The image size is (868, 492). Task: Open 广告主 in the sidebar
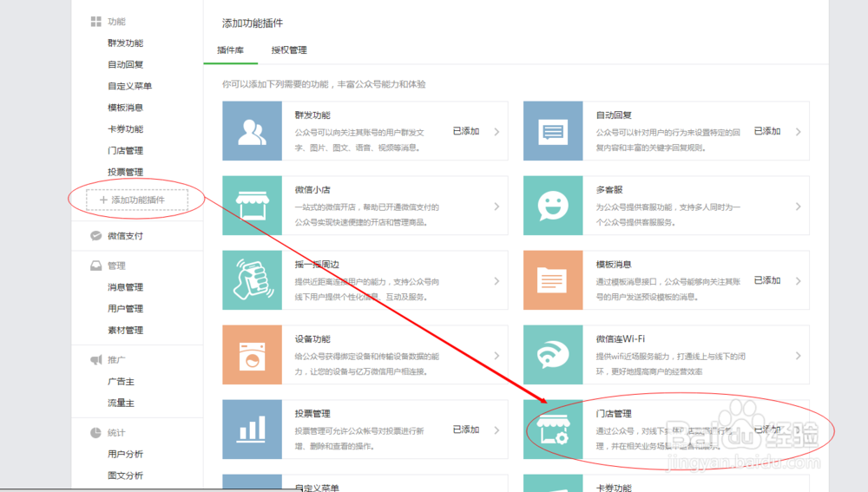point(121,382)
